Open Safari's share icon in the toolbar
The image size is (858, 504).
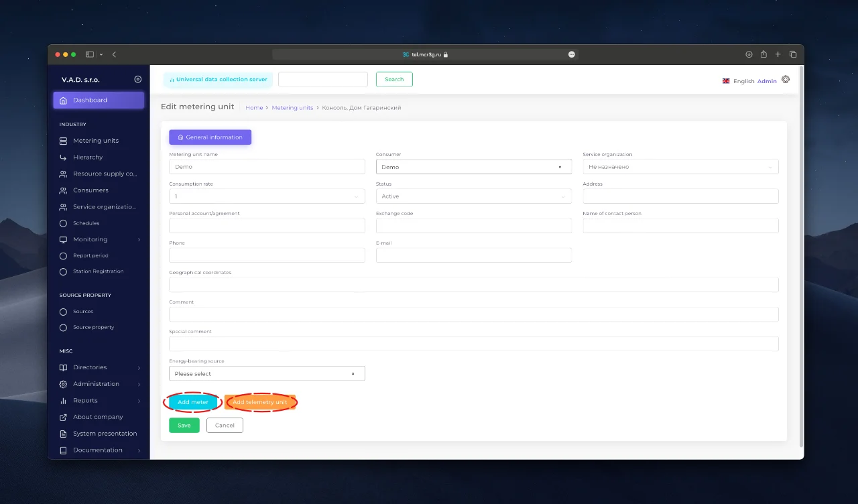(x=763, y=54)
